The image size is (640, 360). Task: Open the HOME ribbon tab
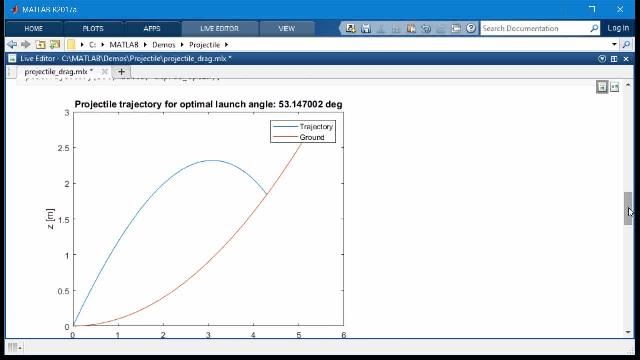pos(33,29)
